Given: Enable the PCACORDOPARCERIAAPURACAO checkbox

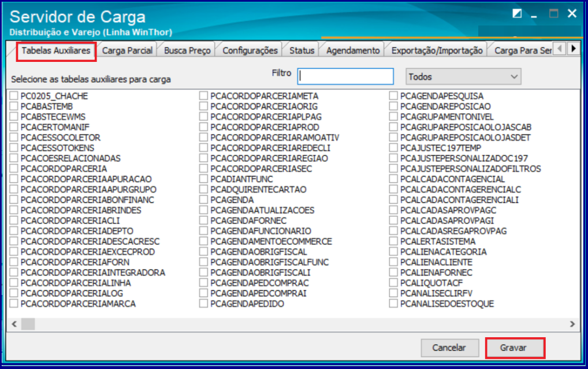Looking at the screenshot, I should (14, 179).
